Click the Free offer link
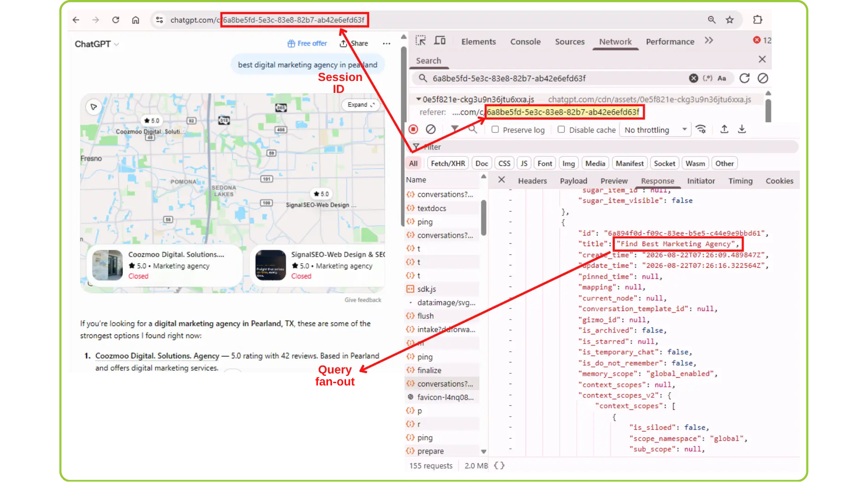 tap(307, 43)
